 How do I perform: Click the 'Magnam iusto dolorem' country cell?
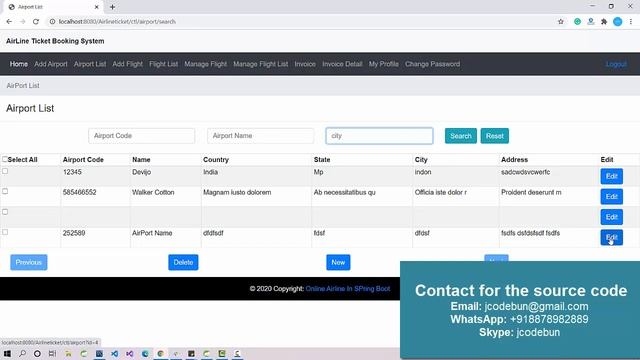tap(237, 192)
